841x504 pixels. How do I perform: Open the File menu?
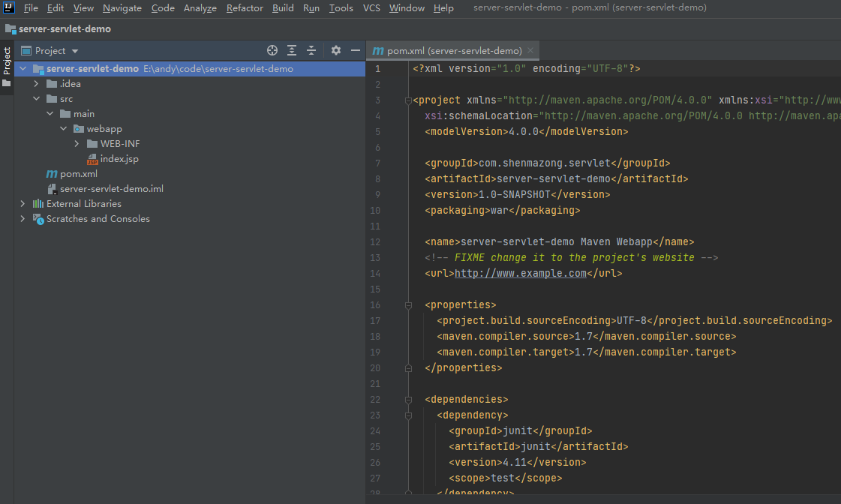[x=31, y=8]
